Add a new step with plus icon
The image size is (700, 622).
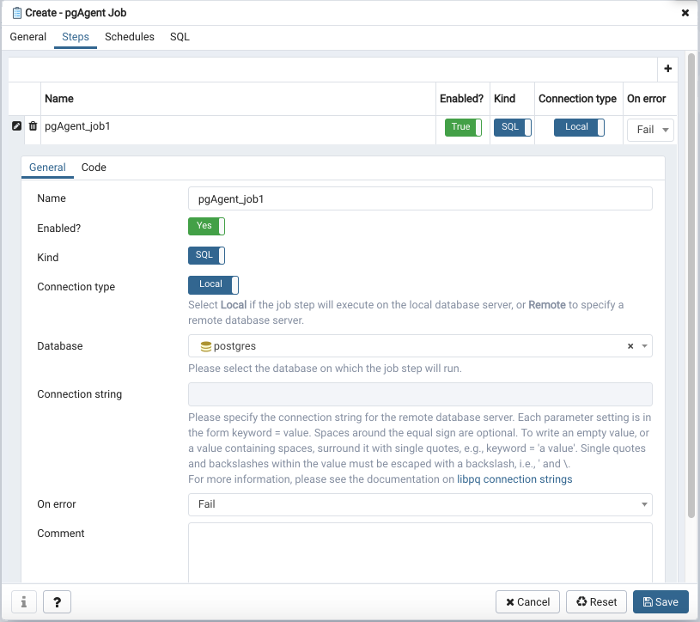click(x=668, y=68)
